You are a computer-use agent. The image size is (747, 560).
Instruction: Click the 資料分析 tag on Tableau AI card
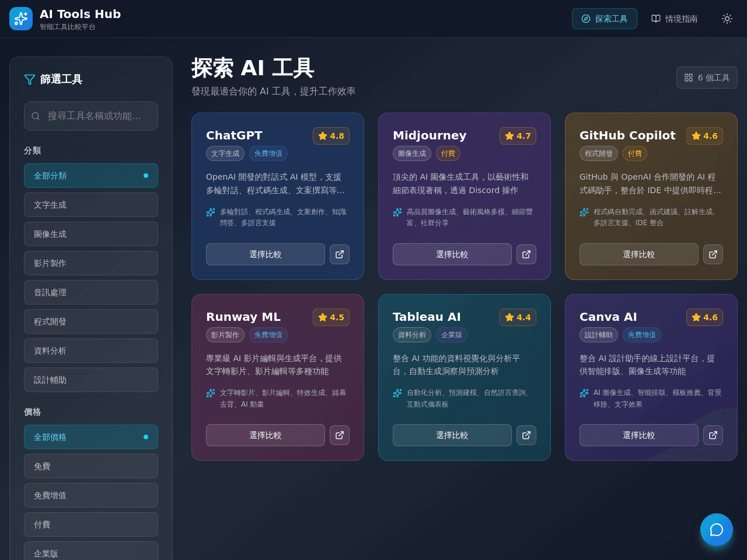[x=412, y=335]
